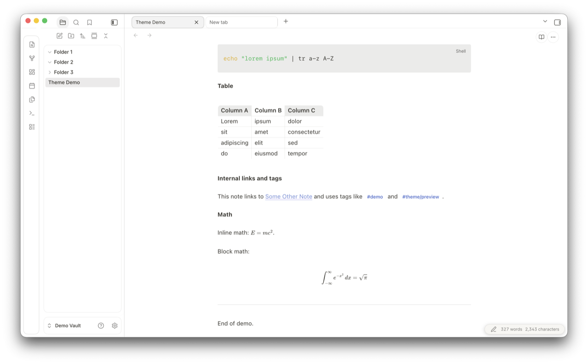Viewport: 588px width, 364px height.
Task: Click the Column C table header
Action: pyautogui.click(x=304, y=111)
